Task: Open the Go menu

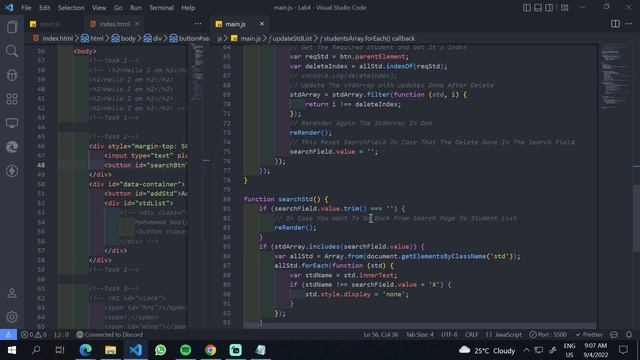Action: [x=118, y=8]
